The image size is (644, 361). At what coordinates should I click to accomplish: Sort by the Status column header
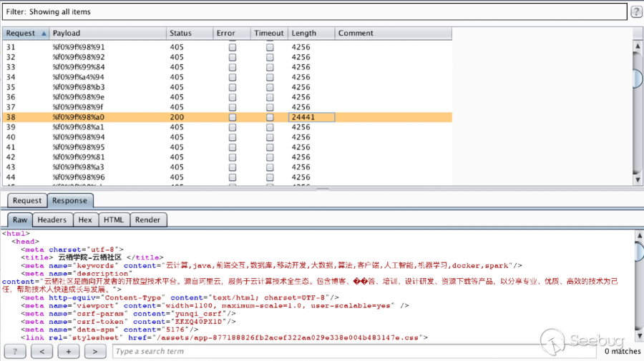[190, 34]
